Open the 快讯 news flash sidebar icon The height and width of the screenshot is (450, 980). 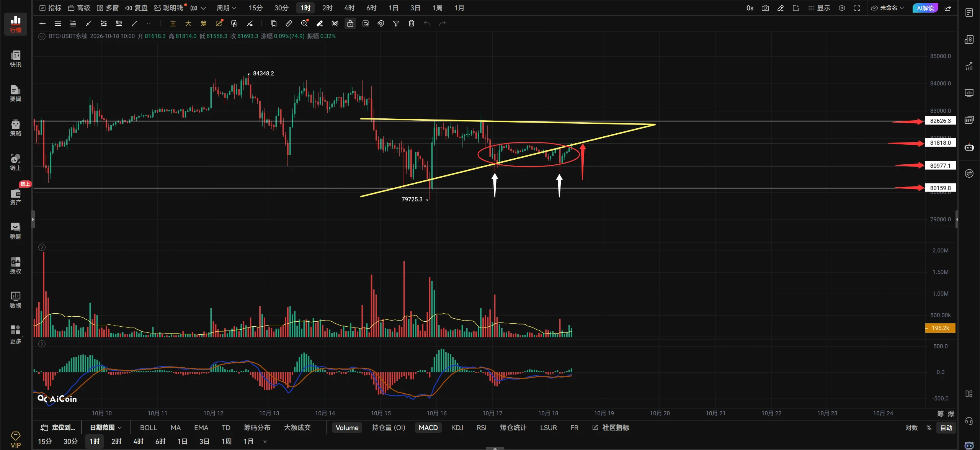pyautogui.click(x=15, y=59)
